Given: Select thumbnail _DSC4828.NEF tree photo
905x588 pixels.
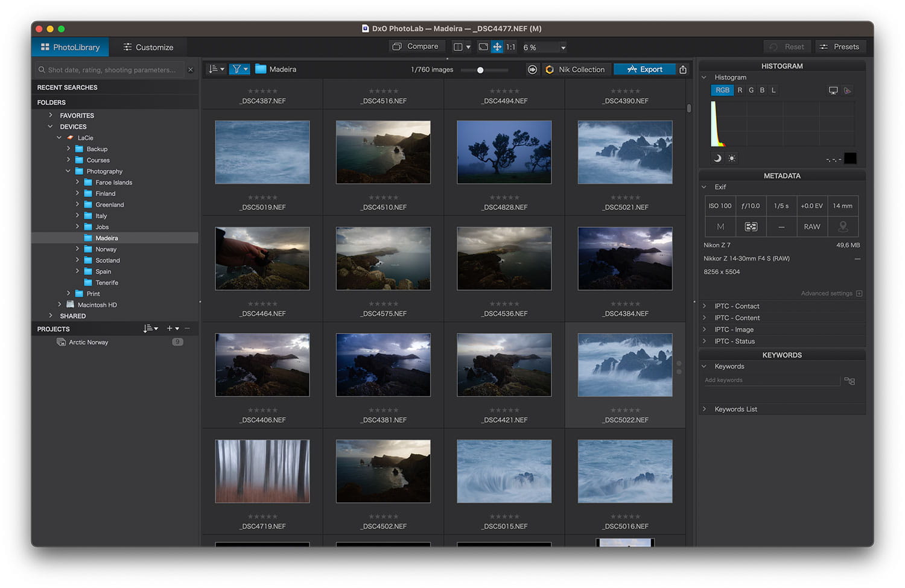Looking at the screenshot, I should click(504, 152).
